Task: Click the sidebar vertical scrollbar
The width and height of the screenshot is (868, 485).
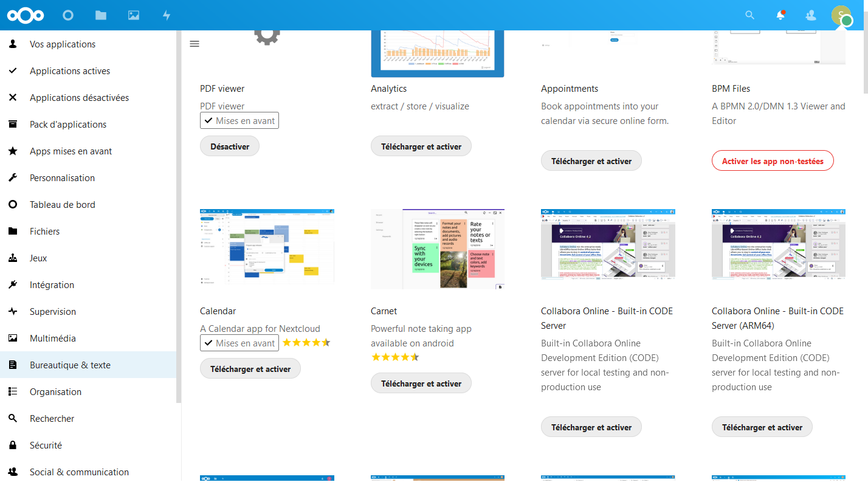Action: [179, 217]
